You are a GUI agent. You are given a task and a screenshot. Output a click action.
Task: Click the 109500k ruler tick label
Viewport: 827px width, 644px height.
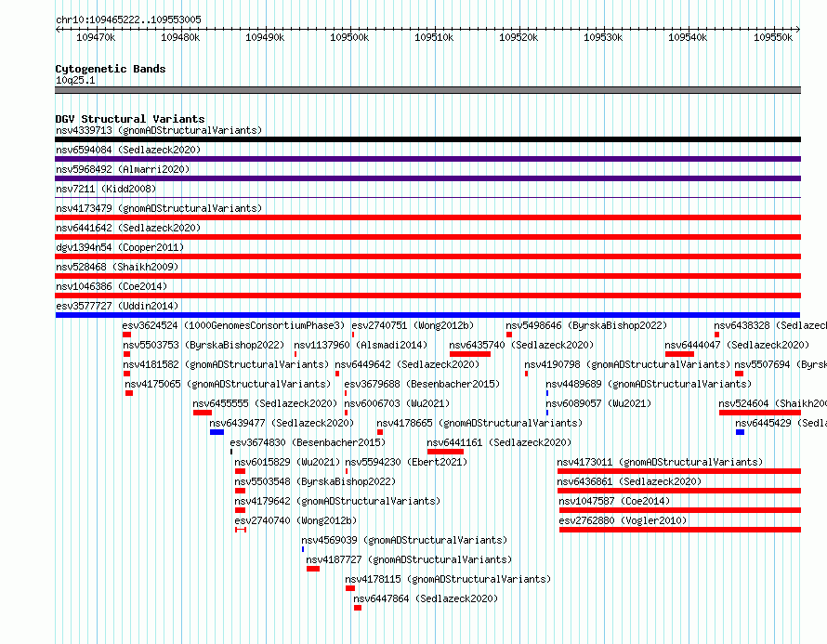point(349,37)
